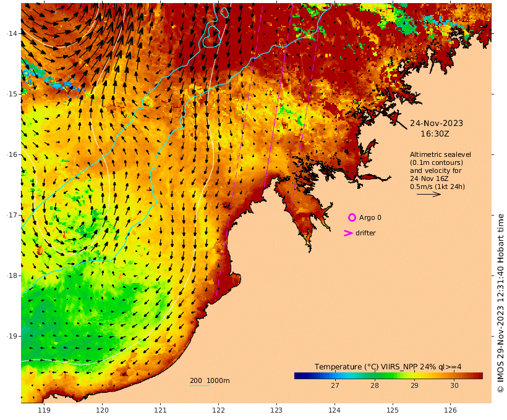Click the latitude axis label -19

tap(12, 336)
